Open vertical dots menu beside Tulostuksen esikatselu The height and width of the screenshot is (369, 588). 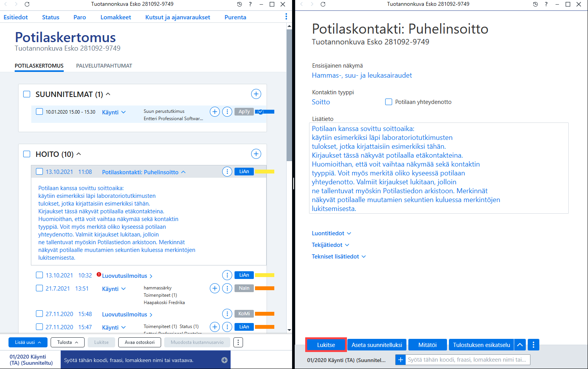coord(534,345)
